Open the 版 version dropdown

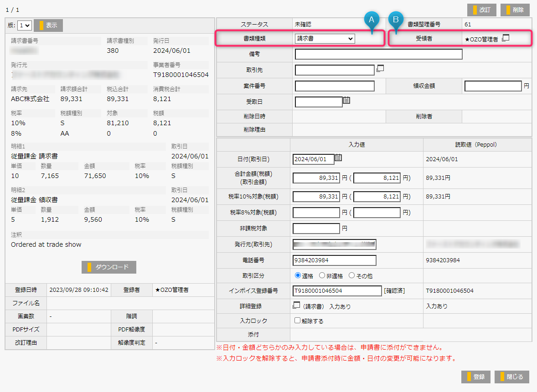(x=25, y=25)
